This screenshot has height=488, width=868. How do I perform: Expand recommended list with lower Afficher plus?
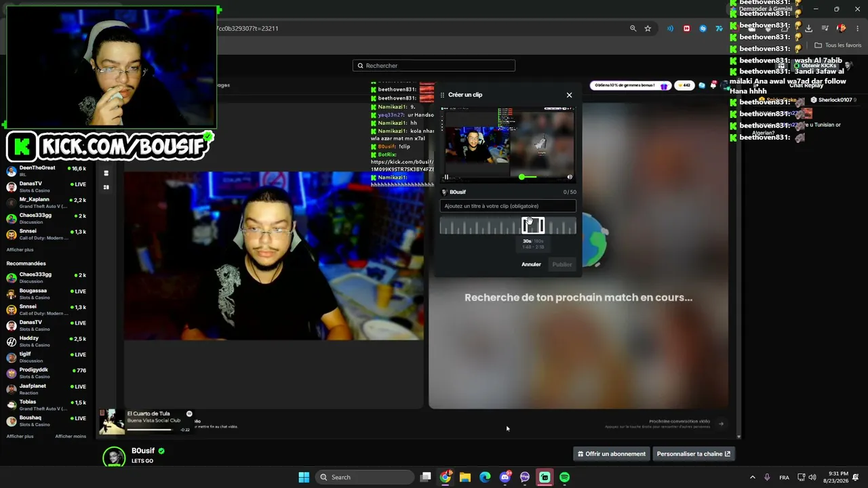click(20, 436)
